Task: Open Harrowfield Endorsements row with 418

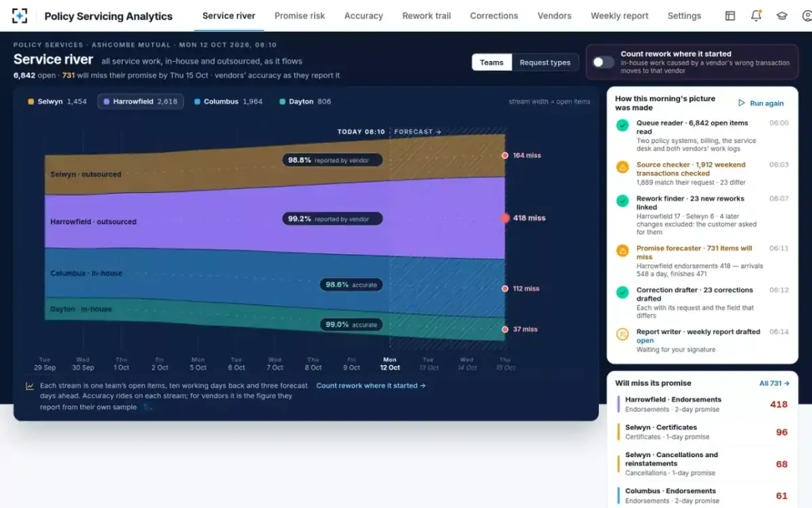Action: (703, 404)
